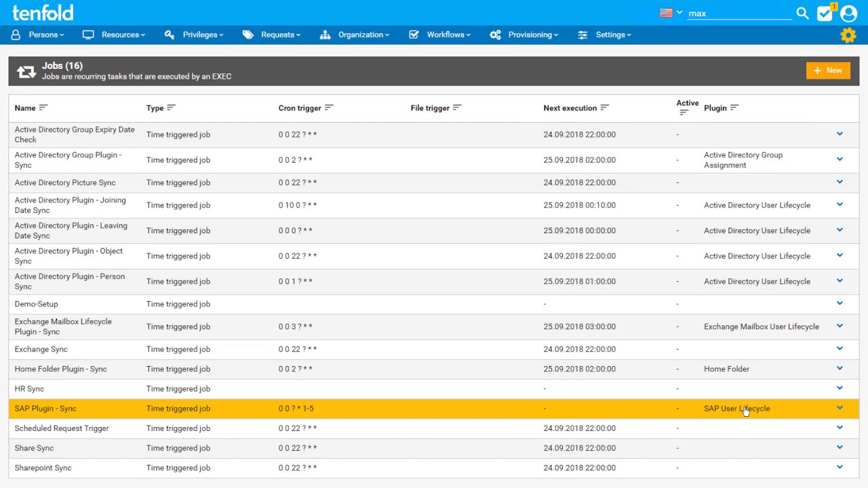Click the orange gear settings icon
Viewport: 868px width, 488px height.
tap(848, 35)
